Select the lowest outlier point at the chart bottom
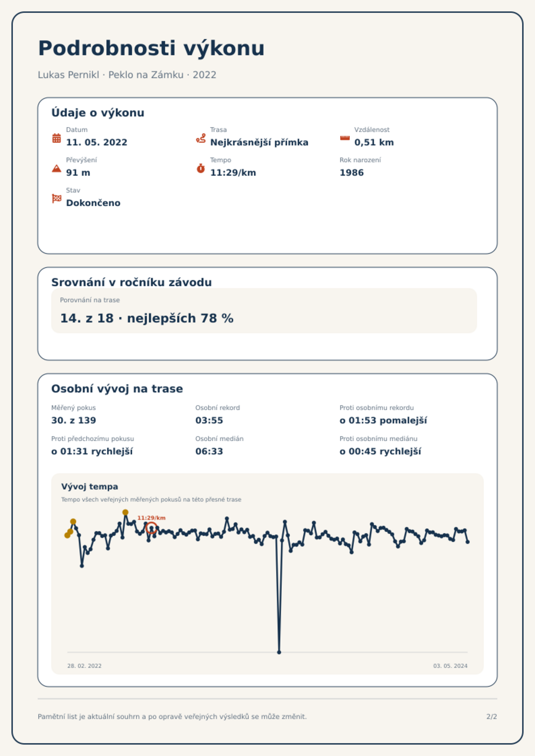The image size is (535, 756). pos(279,652)
